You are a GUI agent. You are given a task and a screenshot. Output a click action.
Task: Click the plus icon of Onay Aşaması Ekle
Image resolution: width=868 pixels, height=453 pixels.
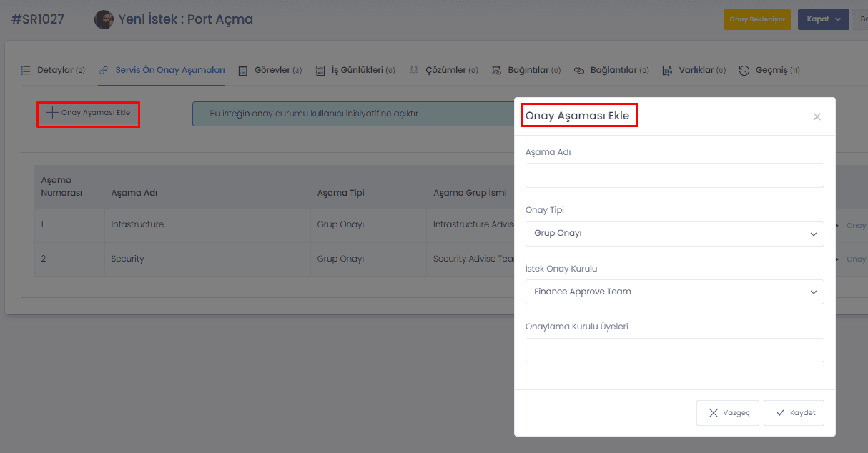[x=52, y=112]
